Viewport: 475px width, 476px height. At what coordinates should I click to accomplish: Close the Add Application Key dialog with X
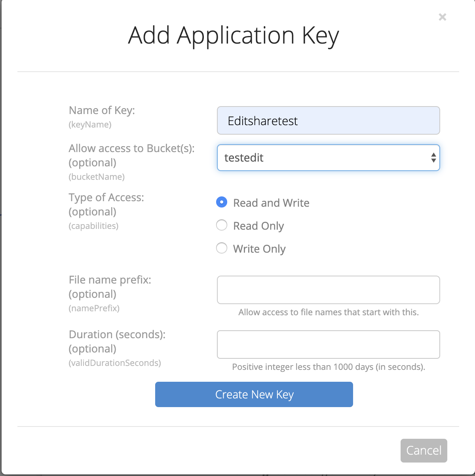[443, 17]
